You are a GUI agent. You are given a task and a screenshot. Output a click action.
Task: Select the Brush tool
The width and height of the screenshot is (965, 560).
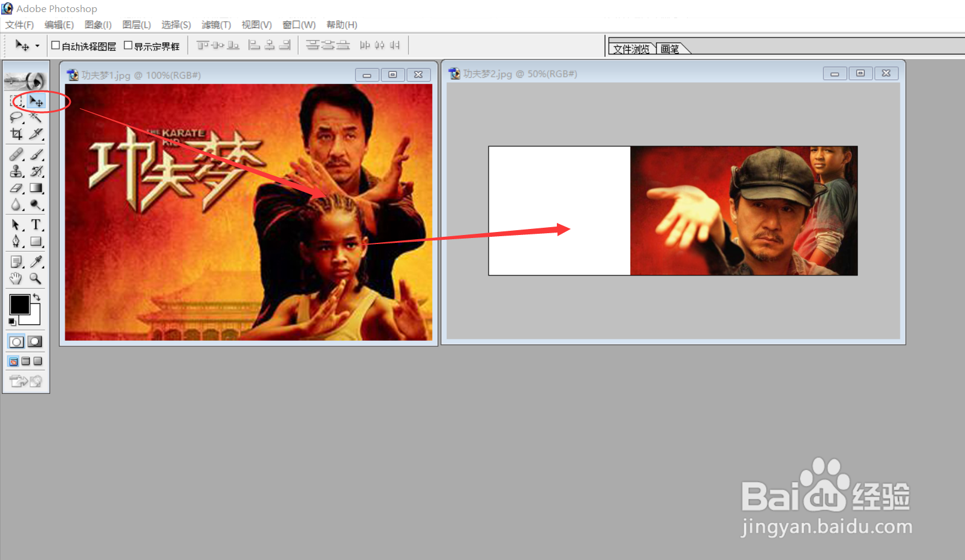point(36,155)
